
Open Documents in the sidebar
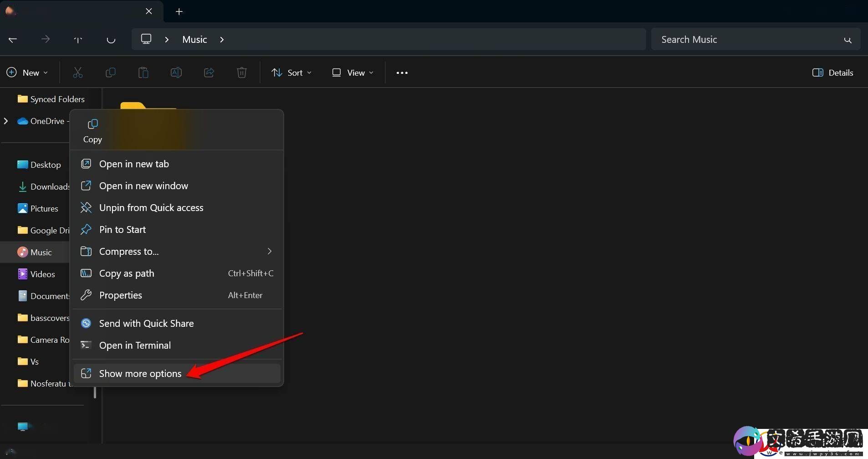pos(43,296)
